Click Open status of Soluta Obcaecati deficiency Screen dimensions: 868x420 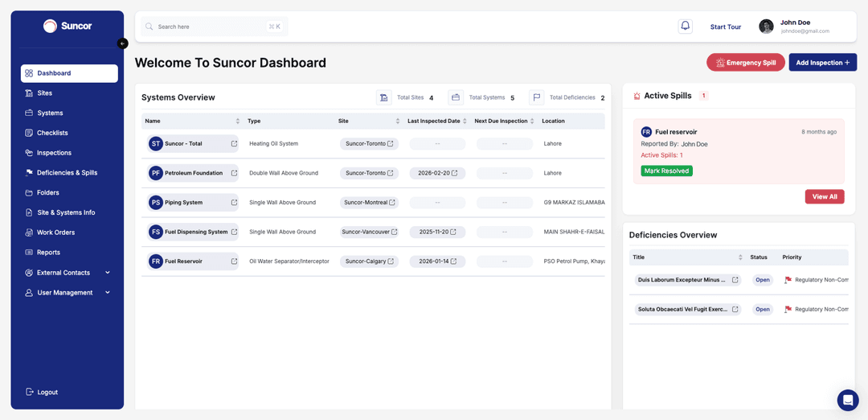click(762, 309)
